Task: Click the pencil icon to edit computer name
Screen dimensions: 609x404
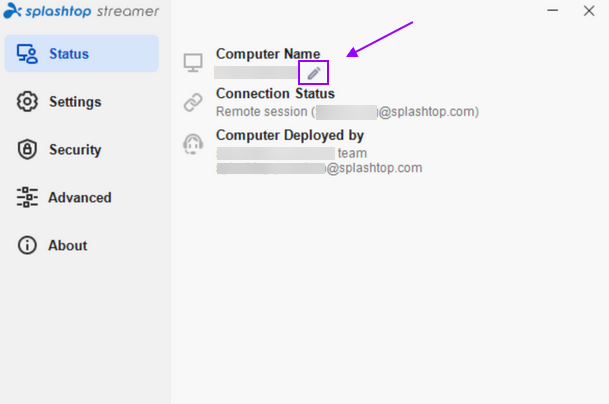Action: coord(314,73)
